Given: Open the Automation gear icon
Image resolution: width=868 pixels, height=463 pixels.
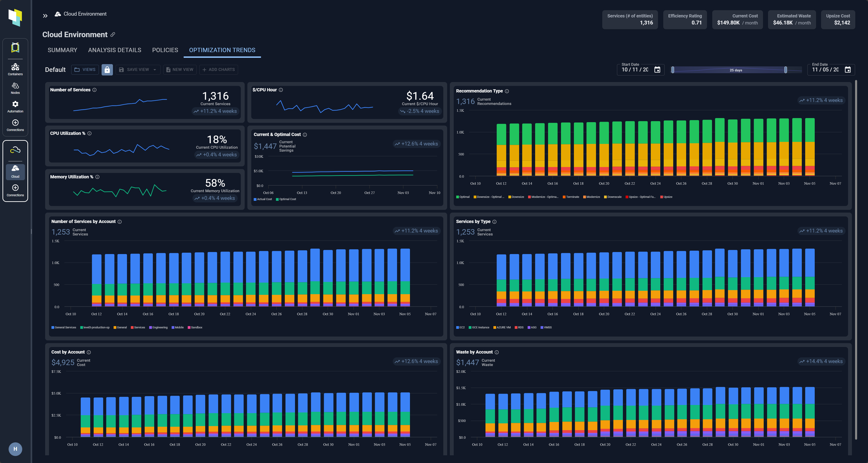Looking at the screenshot, I should pos(15,104).
